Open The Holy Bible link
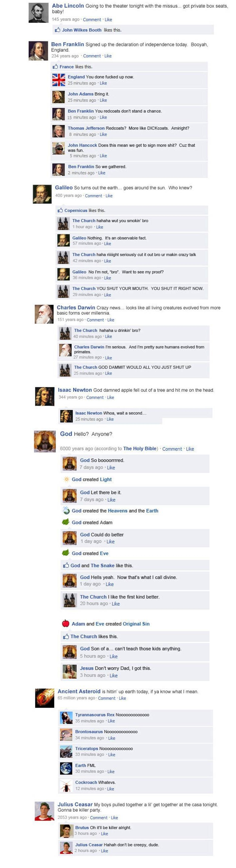The width and height of the screenshot is (236, 868). click(x=140, y=449)
